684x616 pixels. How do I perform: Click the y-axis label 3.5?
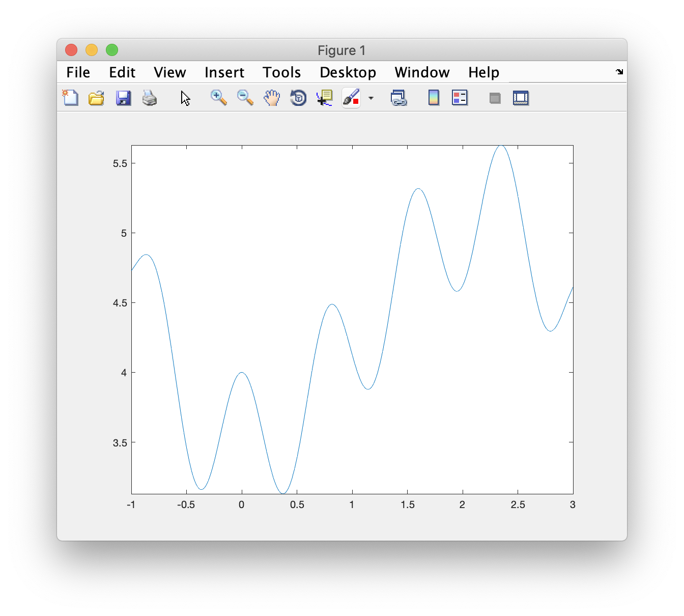(x=120, y=442)
